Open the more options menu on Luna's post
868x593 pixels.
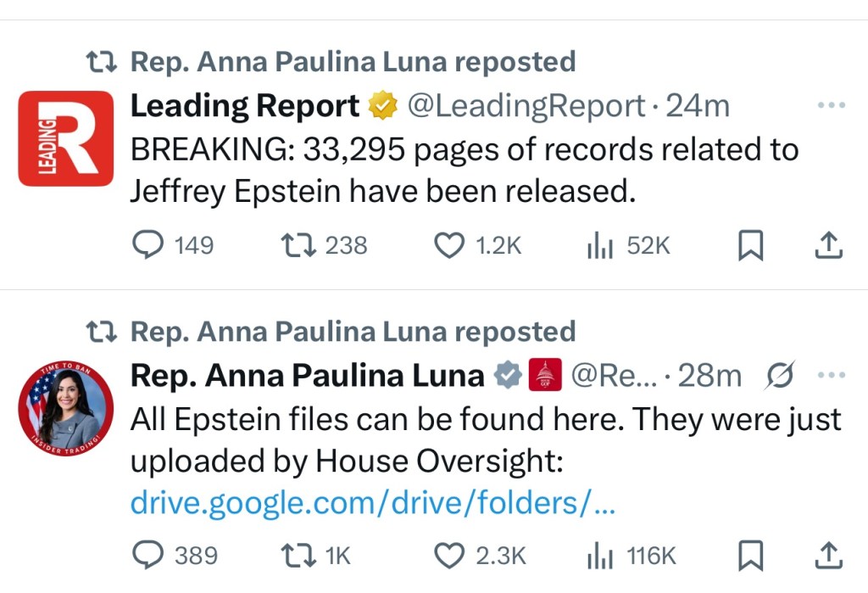[x=832, y=374]
